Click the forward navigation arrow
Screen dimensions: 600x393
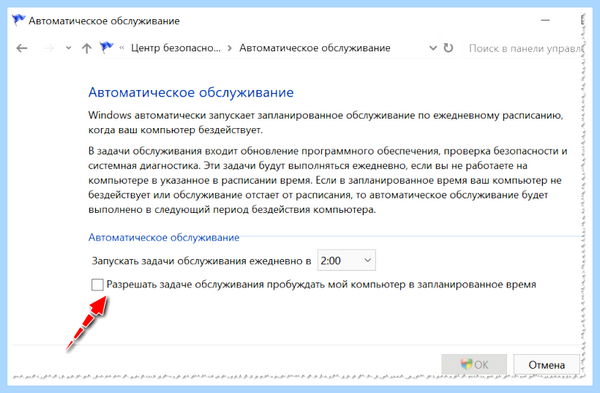[48, 48]
